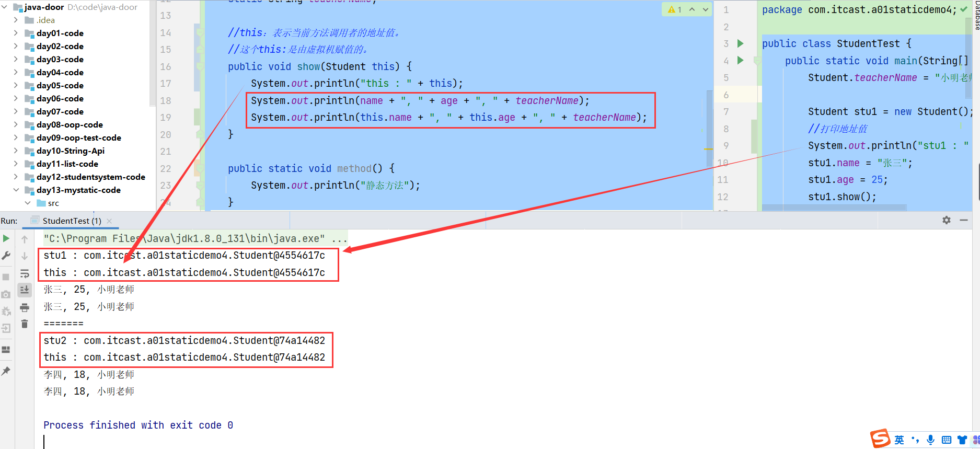The width and height of the screenshot is (980, 449).
Task: Collapse the day13-mystatic-code module
Action: click(16, 190)
